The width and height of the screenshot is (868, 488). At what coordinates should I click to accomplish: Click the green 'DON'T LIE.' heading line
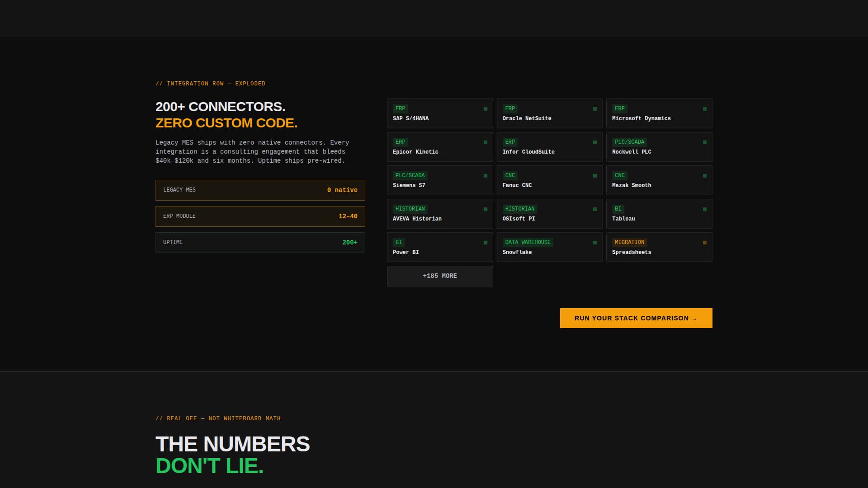coord(209,466)
